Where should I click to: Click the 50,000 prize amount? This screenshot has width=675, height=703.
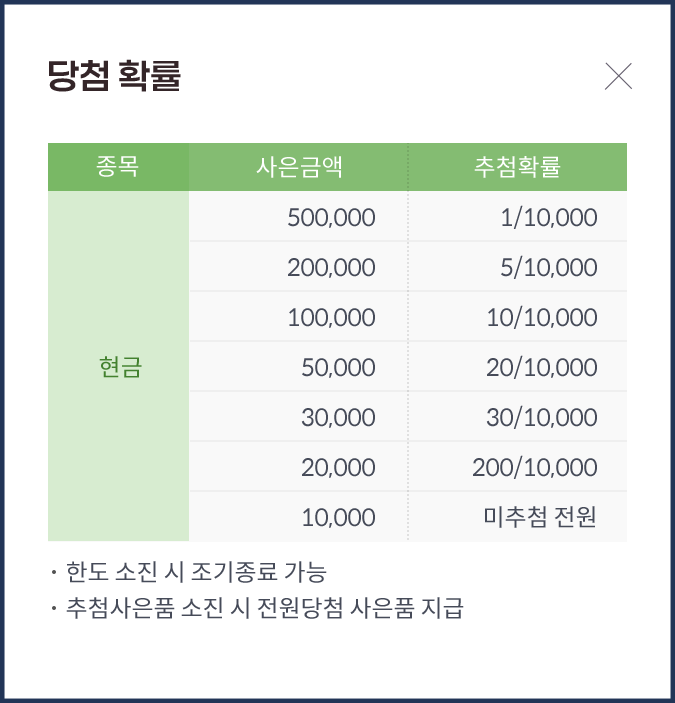(x=338, y=368)
